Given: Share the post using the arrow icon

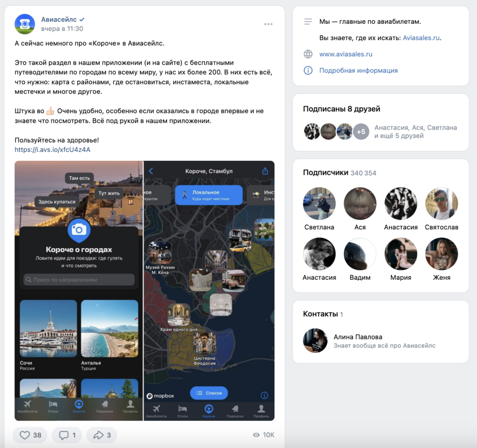Looking at the screenshot, I should coord(102,435).
